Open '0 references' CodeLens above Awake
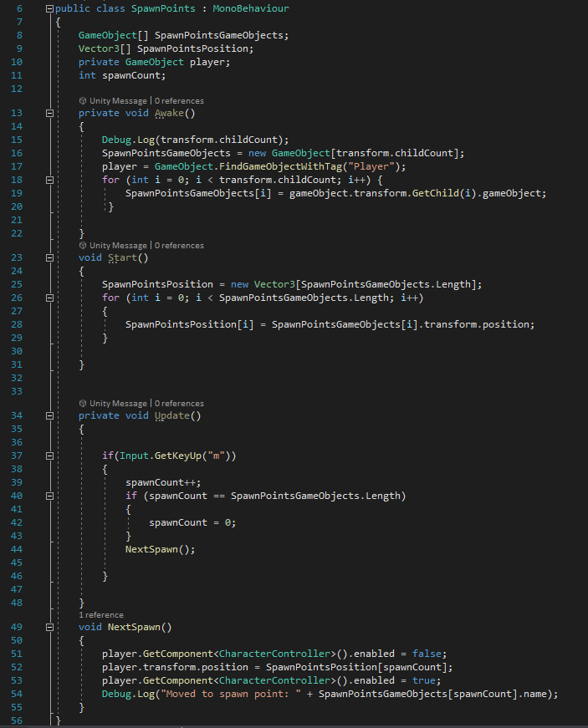 (x=179, y=101)
